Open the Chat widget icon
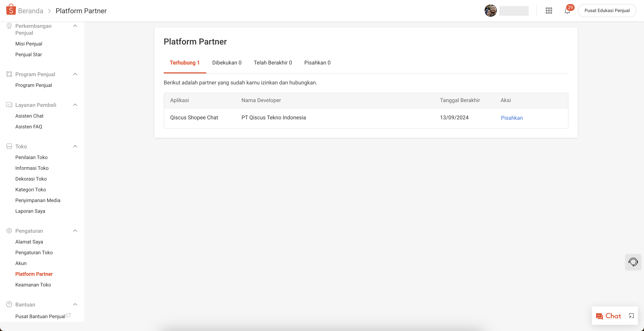 point(599,316)
